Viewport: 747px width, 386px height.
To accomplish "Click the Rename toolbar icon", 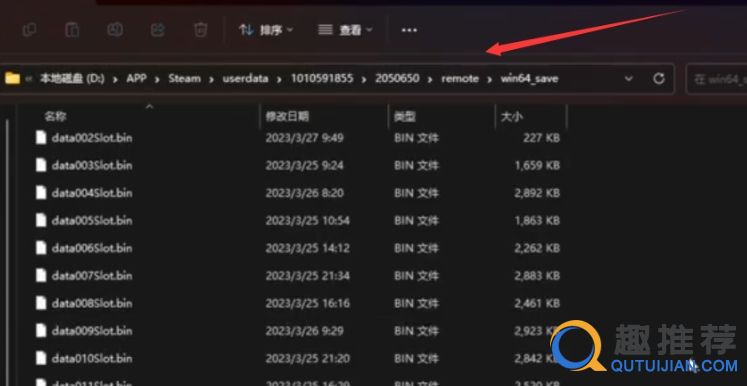I will coord(115,30).
